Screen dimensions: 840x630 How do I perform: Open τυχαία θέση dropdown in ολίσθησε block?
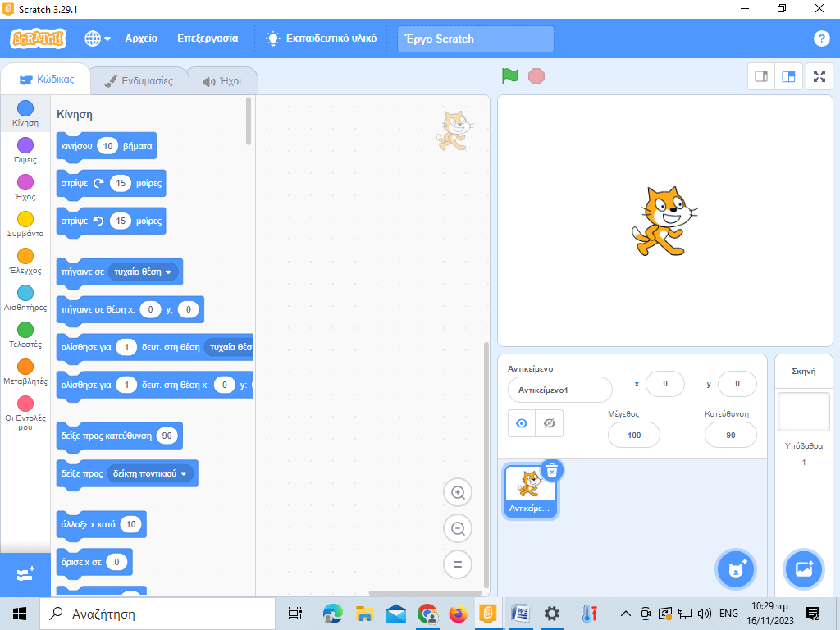pos(231,347)
